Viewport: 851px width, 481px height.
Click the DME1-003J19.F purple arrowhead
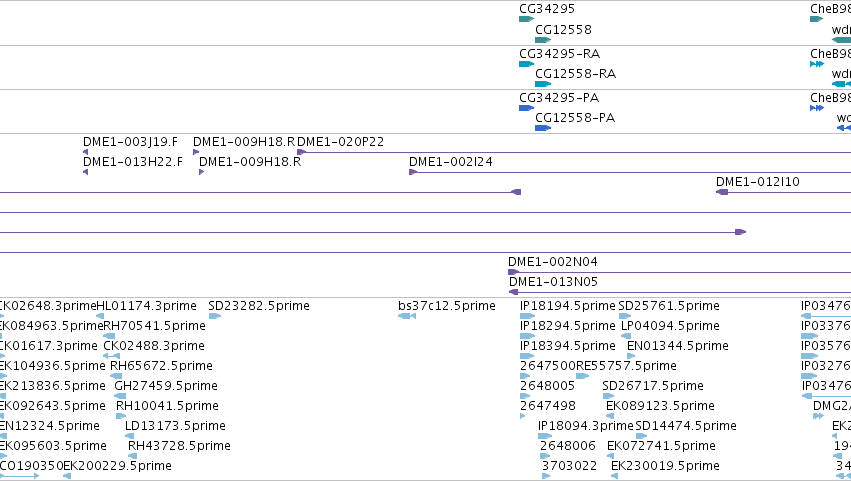85,152
